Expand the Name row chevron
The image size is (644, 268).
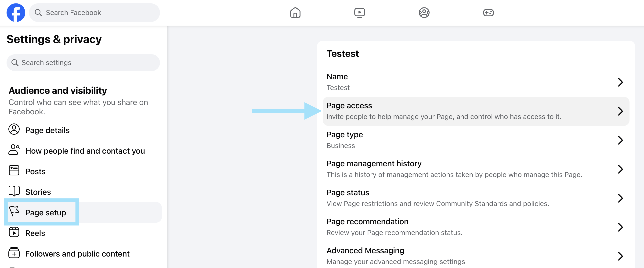(620, 82)
